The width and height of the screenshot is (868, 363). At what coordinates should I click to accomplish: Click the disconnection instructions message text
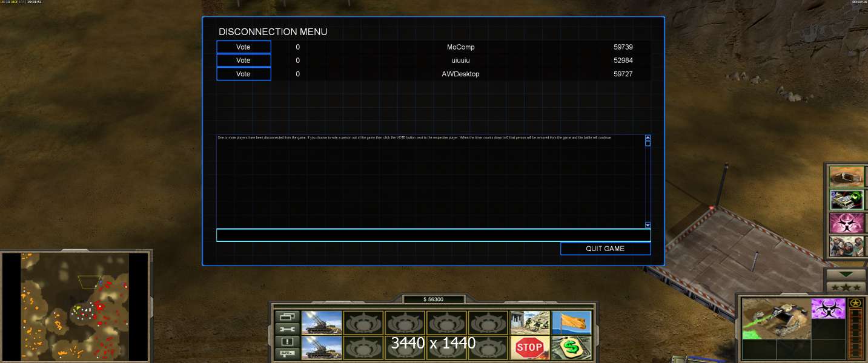click(x=414, y=138)
